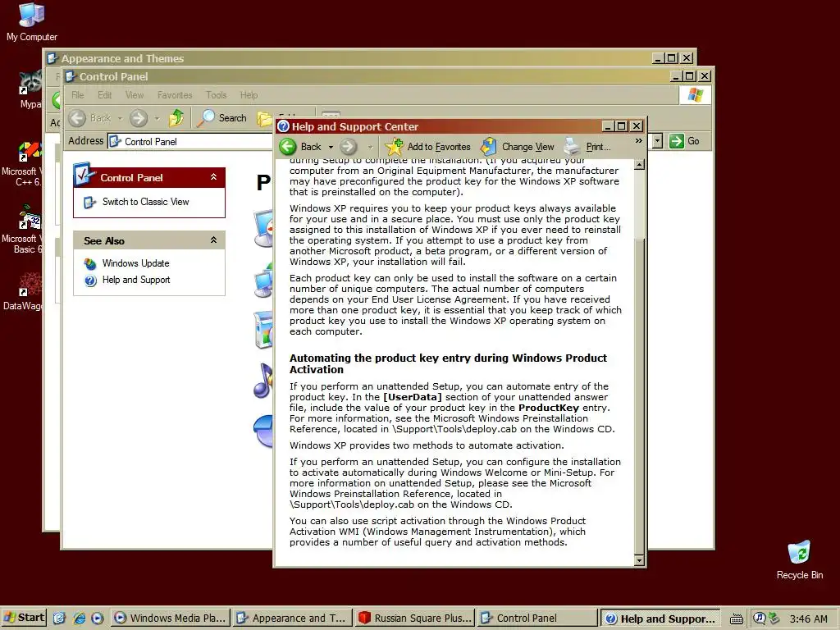Click the Help and Support question mark icon
Screen dimensions: 840x630
[90, 281]
